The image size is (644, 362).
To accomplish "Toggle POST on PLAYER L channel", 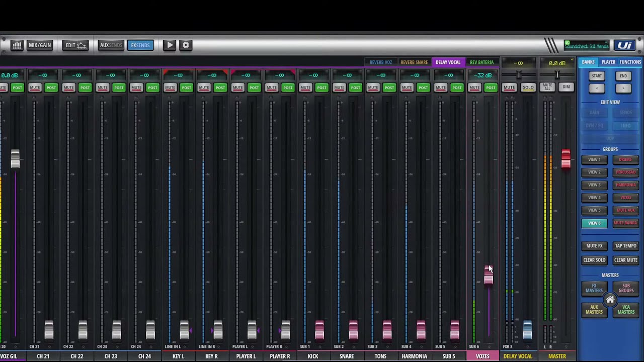I will [254, 87].
